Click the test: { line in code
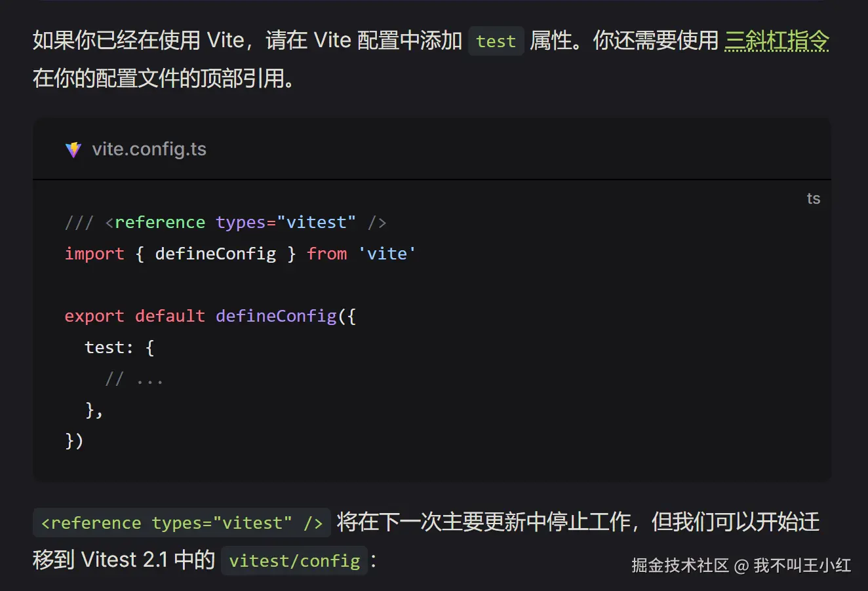The height and width of the screenshot is (591, 868). (119, 347)
